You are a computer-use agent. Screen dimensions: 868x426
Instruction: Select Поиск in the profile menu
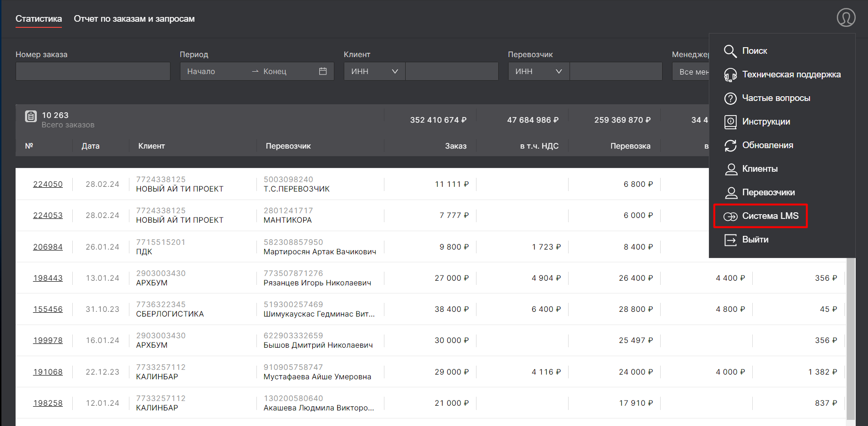tap(754, 51)
